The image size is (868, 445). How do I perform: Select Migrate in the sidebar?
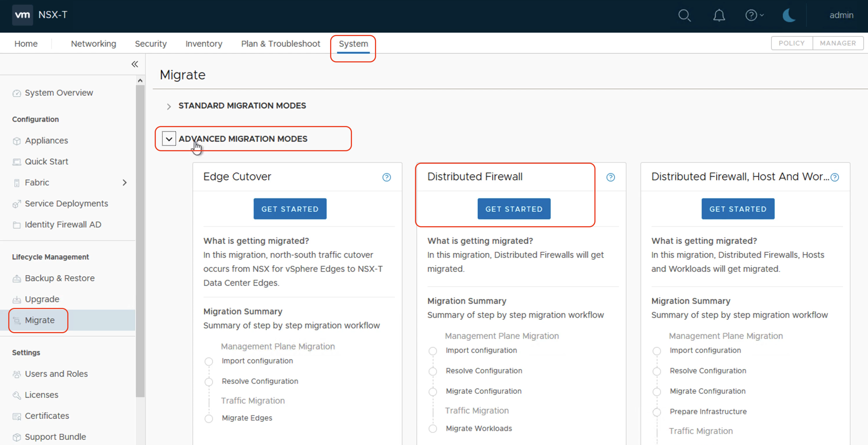point(39,320)
